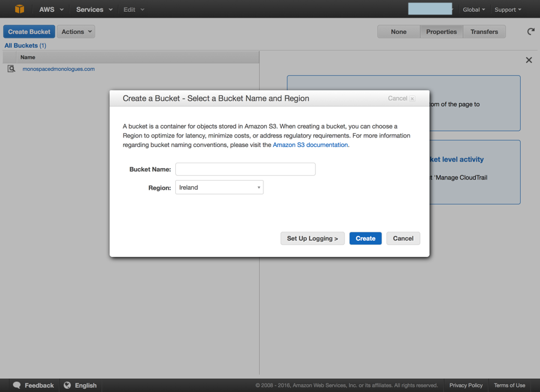Image resolution: width=540 pixels, height=392 pixels.
Task: Open the Support menu
Action: coord(508,10)
